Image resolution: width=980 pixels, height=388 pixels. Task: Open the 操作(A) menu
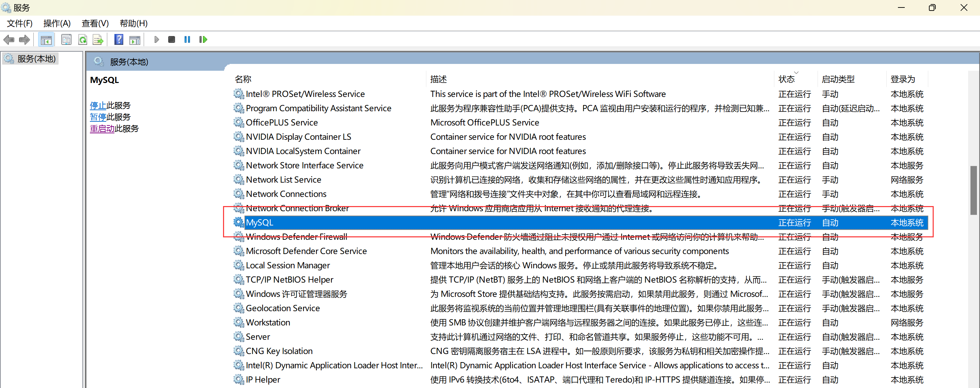coord(57,23)
